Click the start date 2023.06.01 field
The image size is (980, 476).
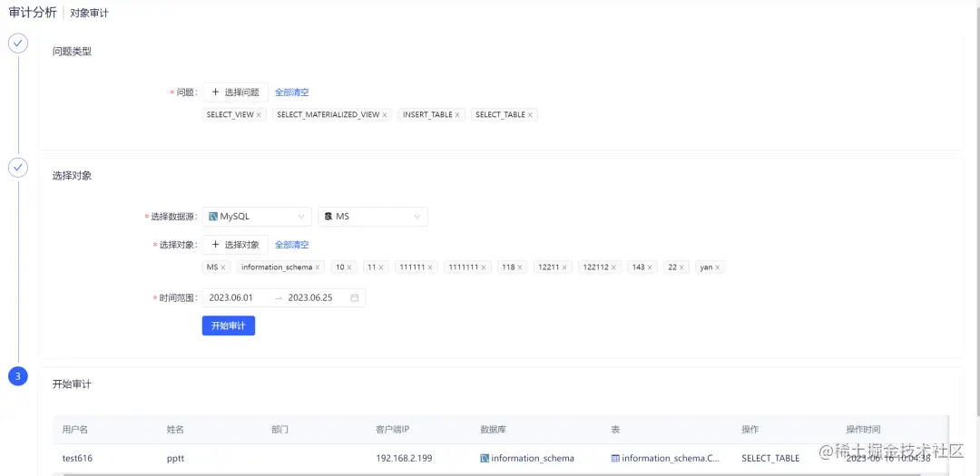tap(230, 298)
